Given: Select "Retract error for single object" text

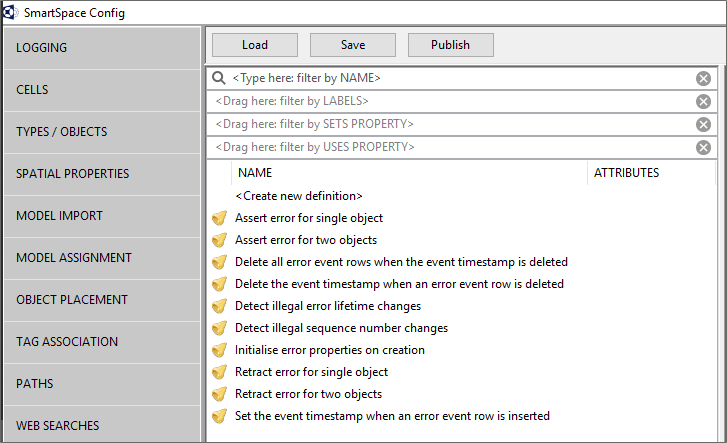Looking at the screenshot, I should coord(311,372).
